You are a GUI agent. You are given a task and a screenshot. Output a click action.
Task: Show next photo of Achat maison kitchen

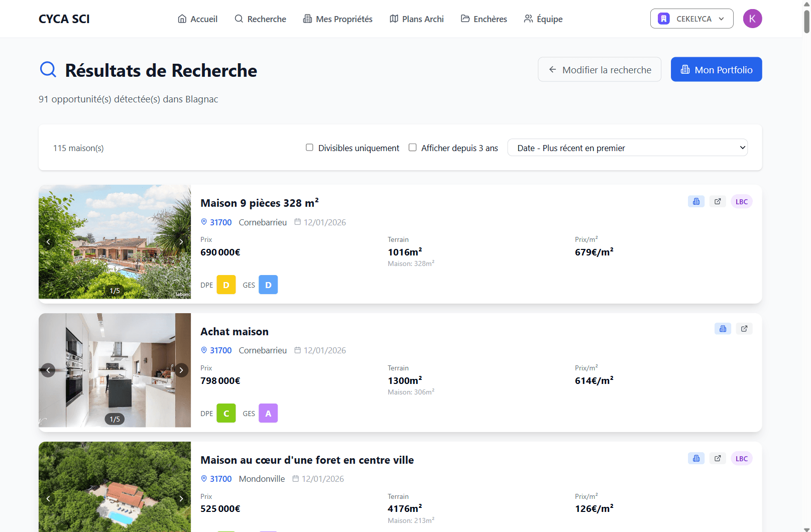click(x=181, y=370)
